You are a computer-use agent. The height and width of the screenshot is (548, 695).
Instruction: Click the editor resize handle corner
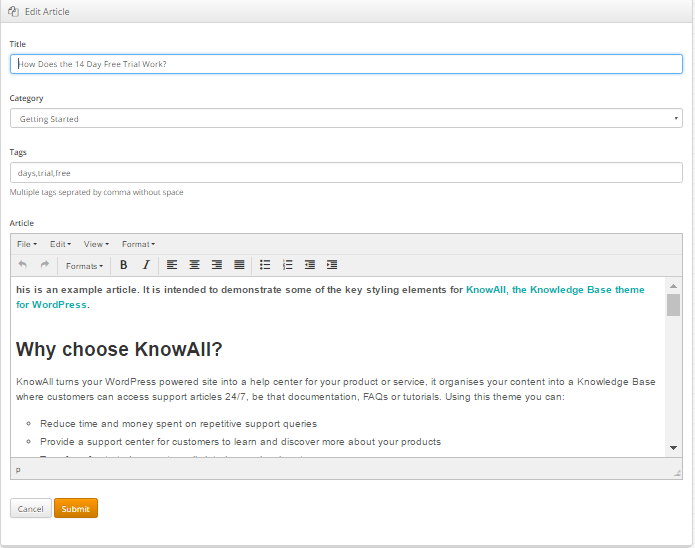point(677,473)
